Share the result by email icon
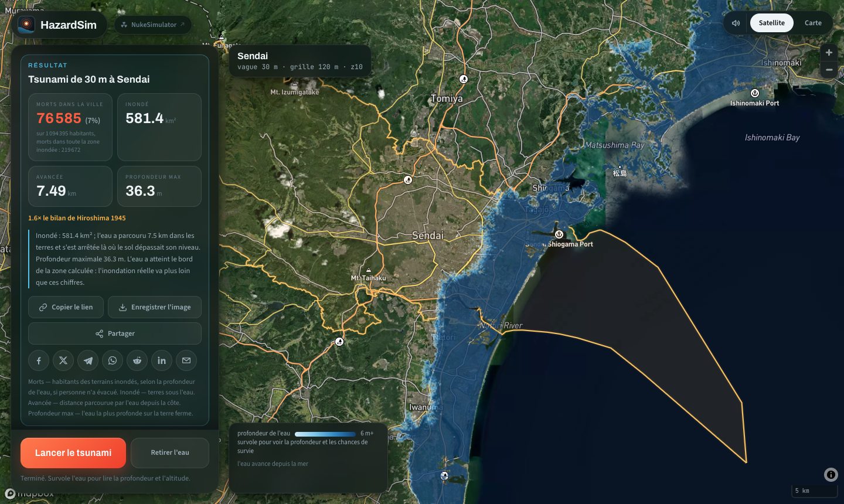 click(x=186, y=360)
